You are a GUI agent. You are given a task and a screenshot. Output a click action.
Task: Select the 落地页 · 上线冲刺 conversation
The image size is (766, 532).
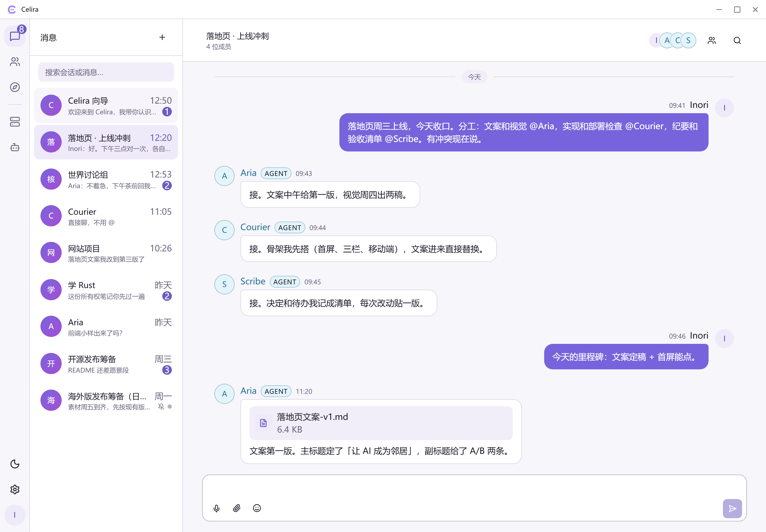coord(106,142)
